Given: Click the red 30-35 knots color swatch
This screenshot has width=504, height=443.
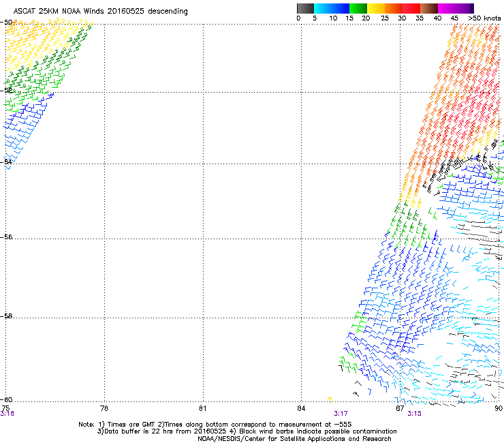Looking at the screenshot, I should [411, 8].
